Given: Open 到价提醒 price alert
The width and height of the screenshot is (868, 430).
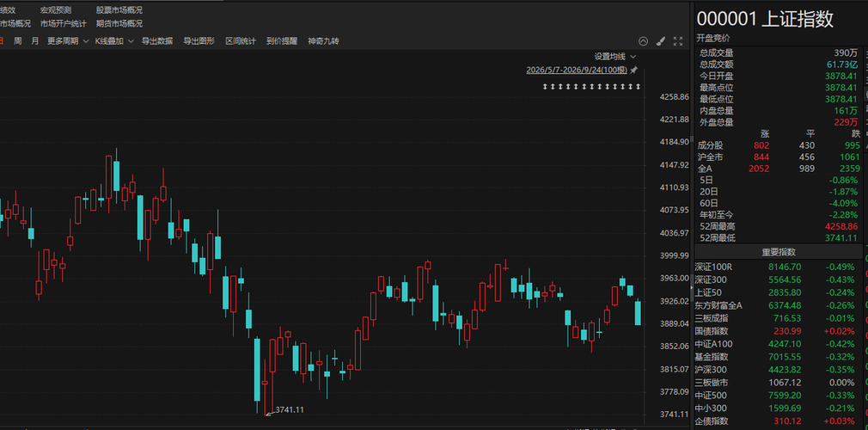Looking at the screenshot, I should point(282,41).
